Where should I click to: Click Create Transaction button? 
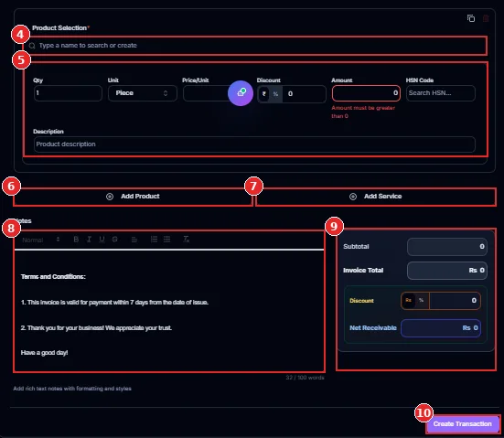click(x=463, y=424)
